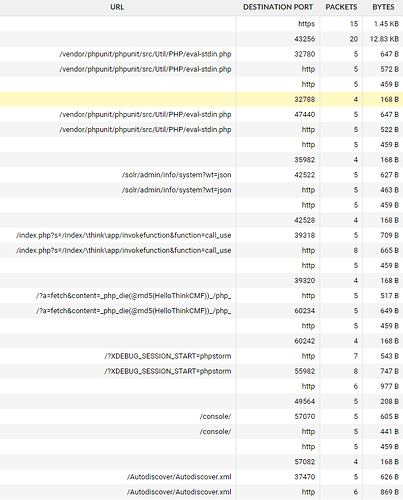Sort by the PACKETS column header
Image resolution: width=403 pixels, height=500 pixels.
pos(341,7)
